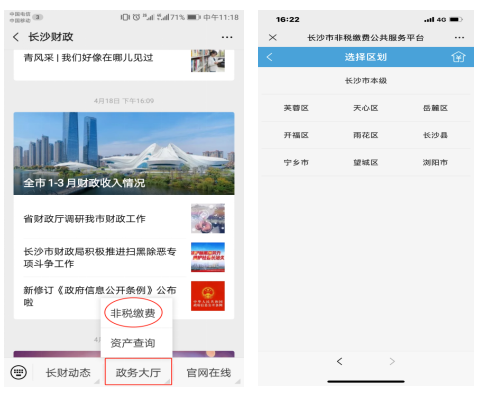Select 望城区 district
Screen dimensions: 486x395
click(366, 162)
